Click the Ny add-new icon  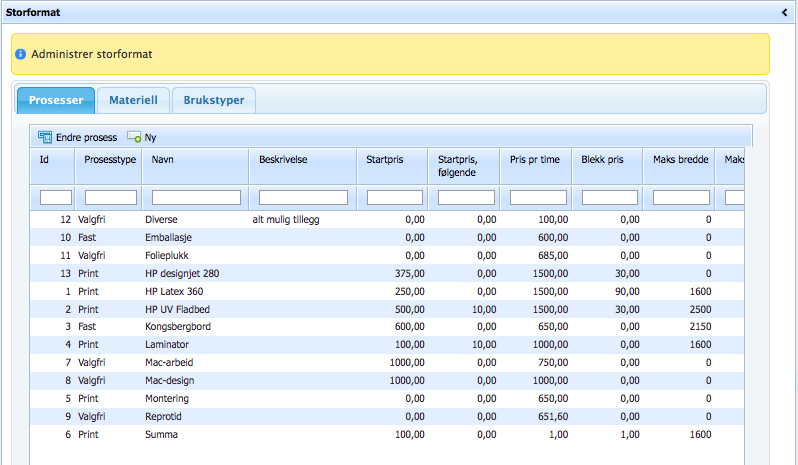[134, 137]
